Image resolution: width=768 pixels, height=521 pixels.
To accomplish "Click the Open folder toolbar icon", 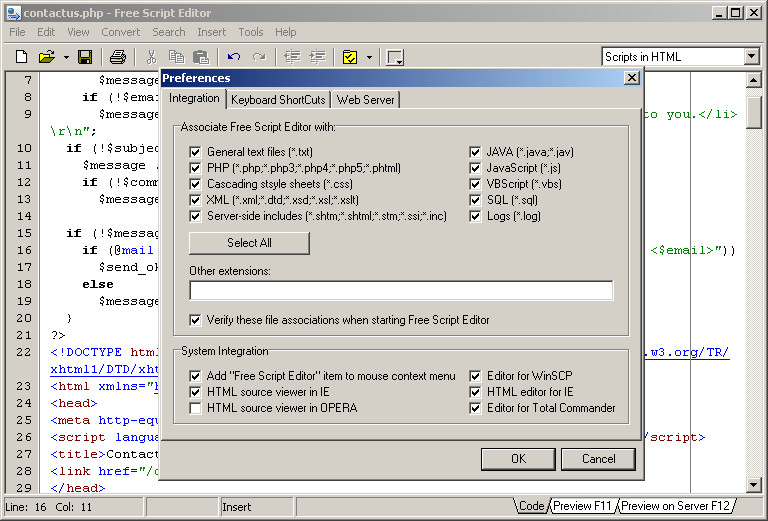I will coord(47,57).
